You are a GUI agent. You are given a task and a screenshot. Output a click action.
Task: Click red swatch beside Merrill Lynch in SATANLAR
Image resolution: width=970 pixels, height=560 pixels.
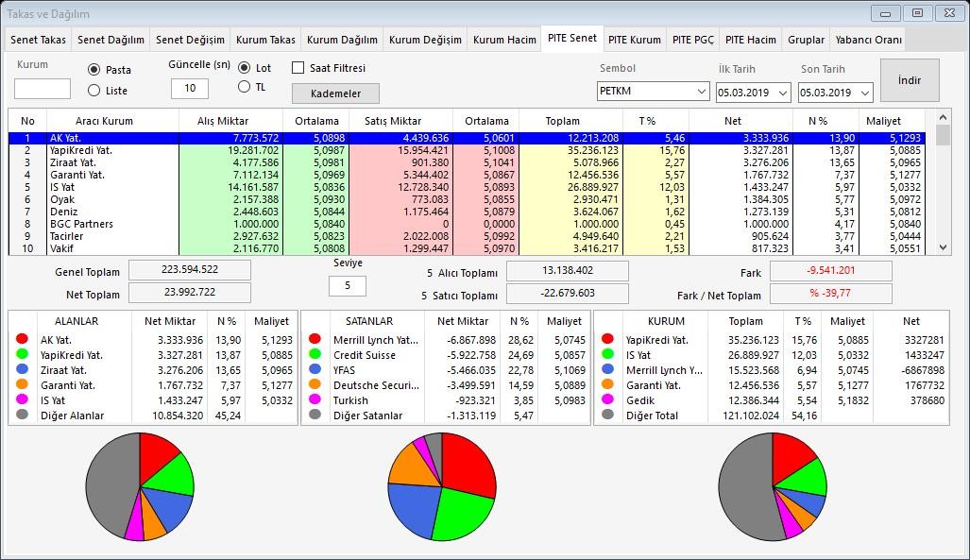tap(315, 338)
